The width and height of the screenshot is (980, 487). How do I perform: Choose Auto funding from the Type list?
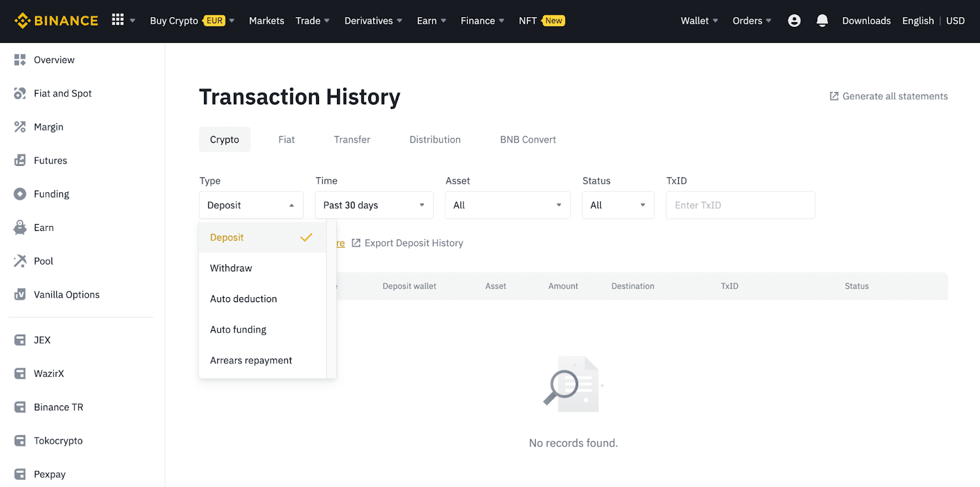click(263, 330)
